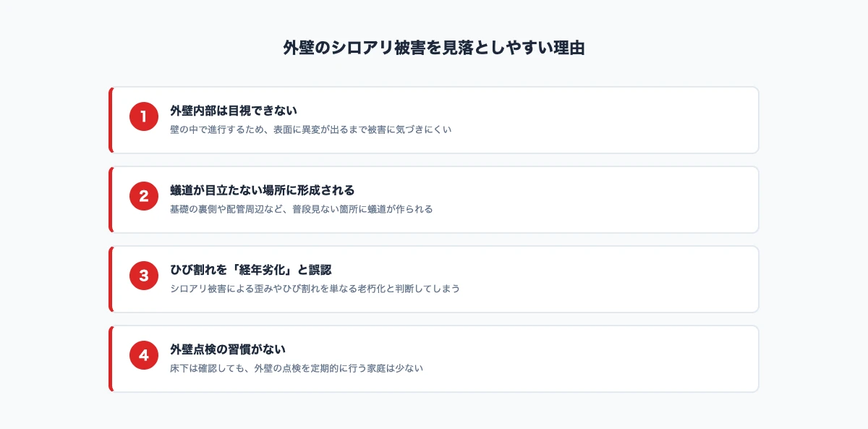Select the title 蟻道が目立たない場所に形成される
Viewport: 868px width, 429px height.
coord(262,190)
